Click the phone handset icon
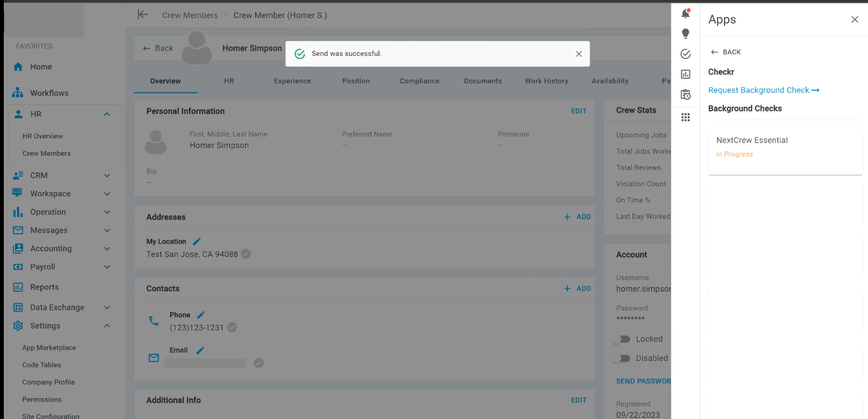 (154, 321)
